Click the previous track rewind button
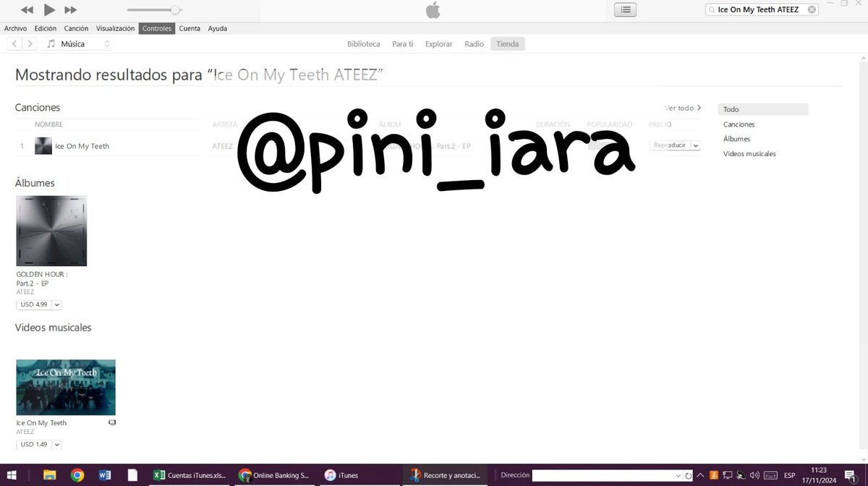This screenshot has height=486, width=868. coord(27,10)
